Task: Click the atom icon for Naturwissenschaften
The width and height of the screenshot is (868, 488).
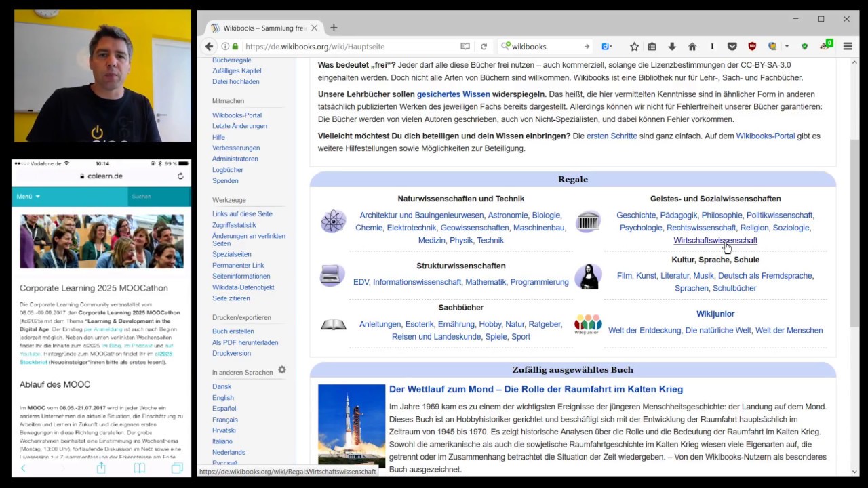Action: point(333,222)
